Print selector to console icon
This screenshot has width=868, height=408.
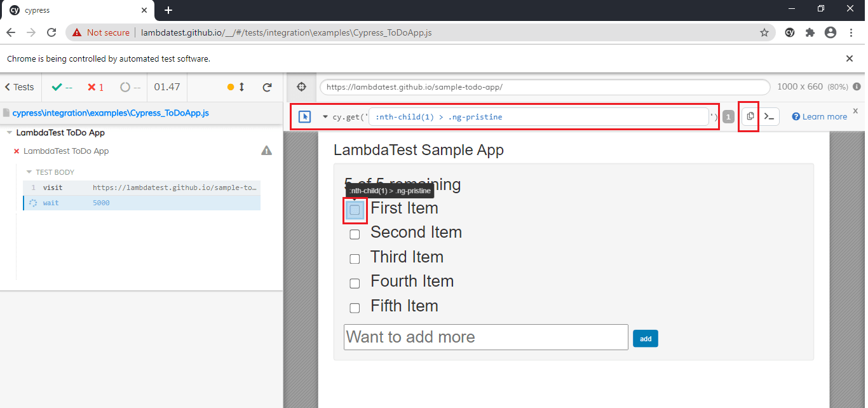[x=770, y=116]
